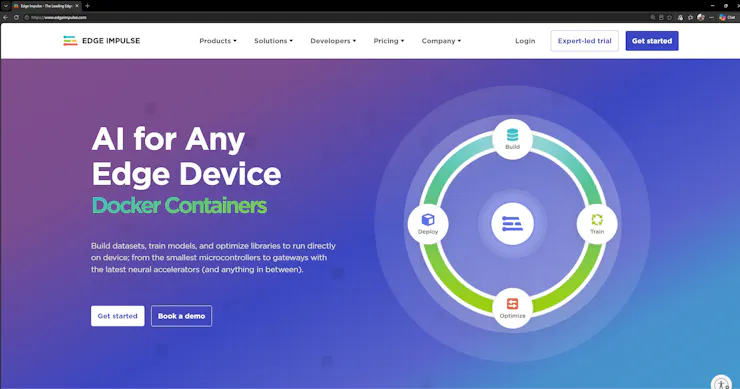Bookmark this page with the star icon

(x=669, y=17)
